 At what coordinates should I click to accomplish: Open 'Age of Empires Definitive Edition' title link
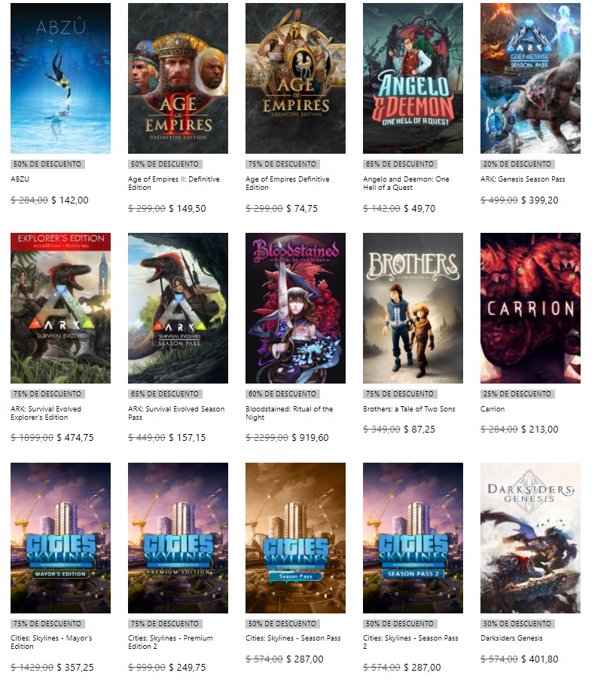(287, 183)
